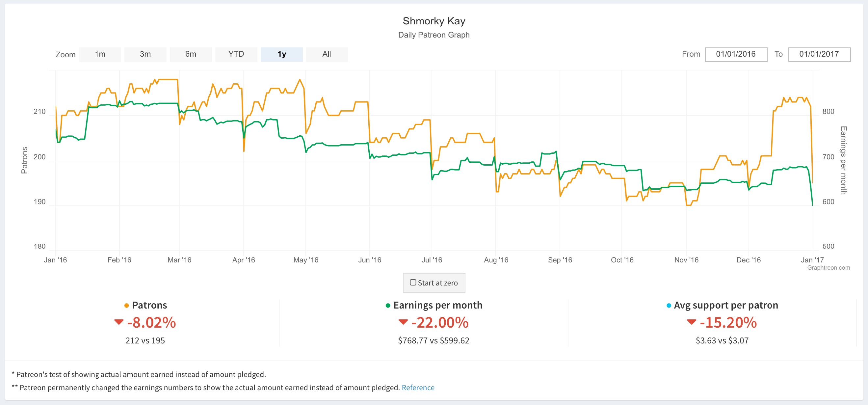
Task: Click the '$768.77 vs $599.62' text
Action: click(x=434, y=340)
